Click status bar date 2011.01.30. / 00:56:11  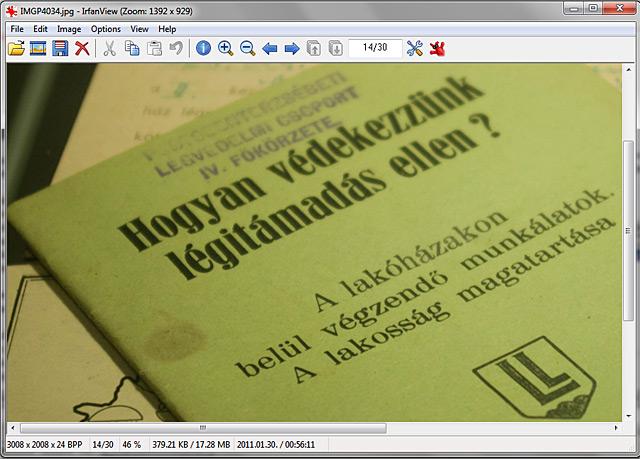click(276, 444)
